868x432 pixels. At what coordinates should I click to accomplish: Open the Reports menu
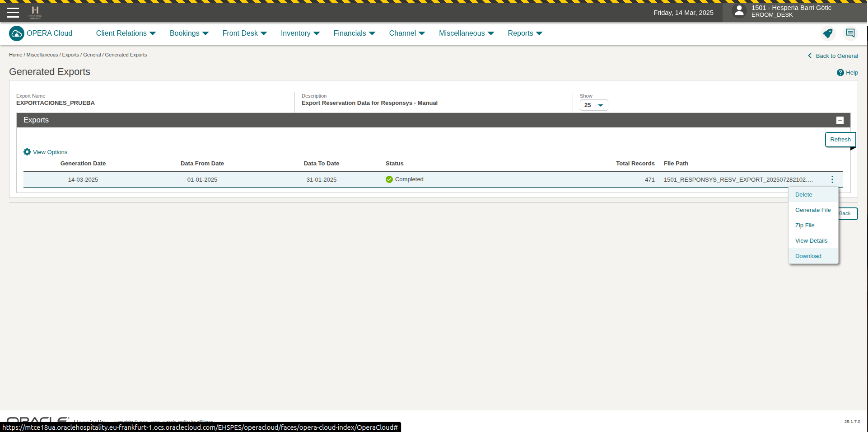(524, 33)
